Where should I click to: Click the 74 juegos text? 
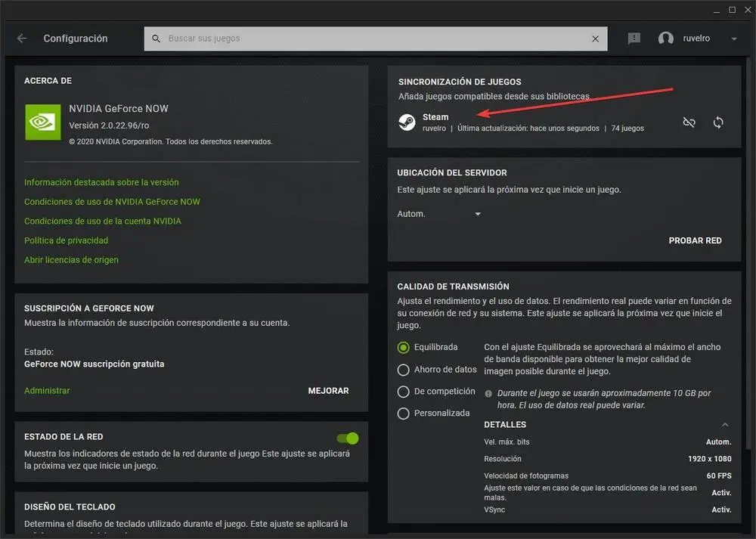tap(627, 129)
